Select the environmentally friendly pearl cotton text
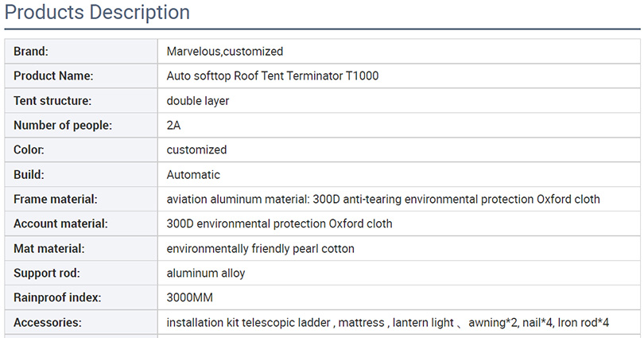 pyautogui.click(x=261, y=249)
